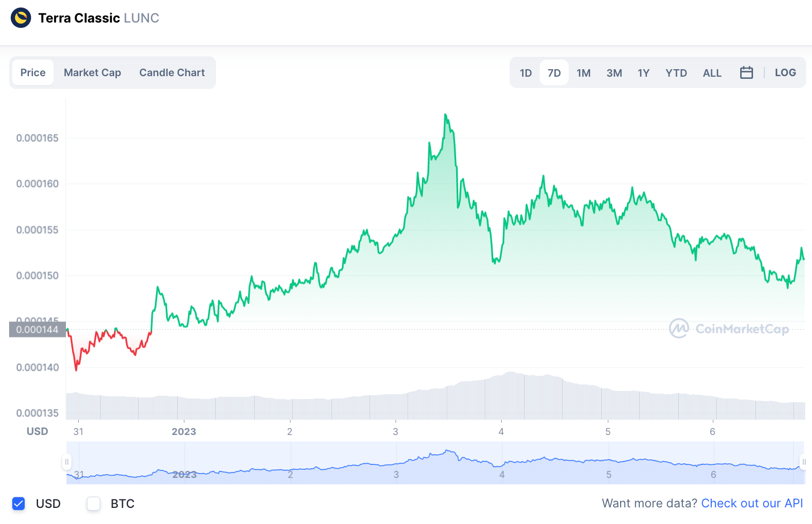Select the Price tab
Screen dimensions: 812x524
pyautogui.click(x=33, y=72)
